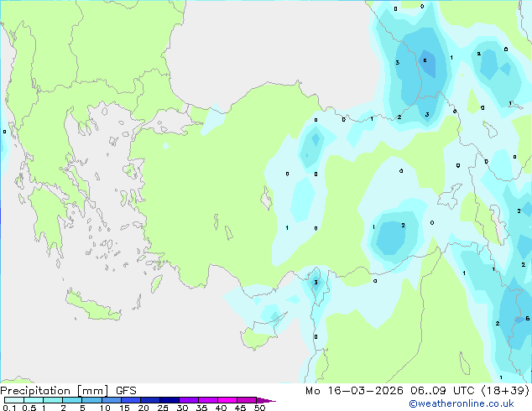532x411 pixels.
Task: Click the '(18+39)' forecast run label
Action: (x=505, y=391)
